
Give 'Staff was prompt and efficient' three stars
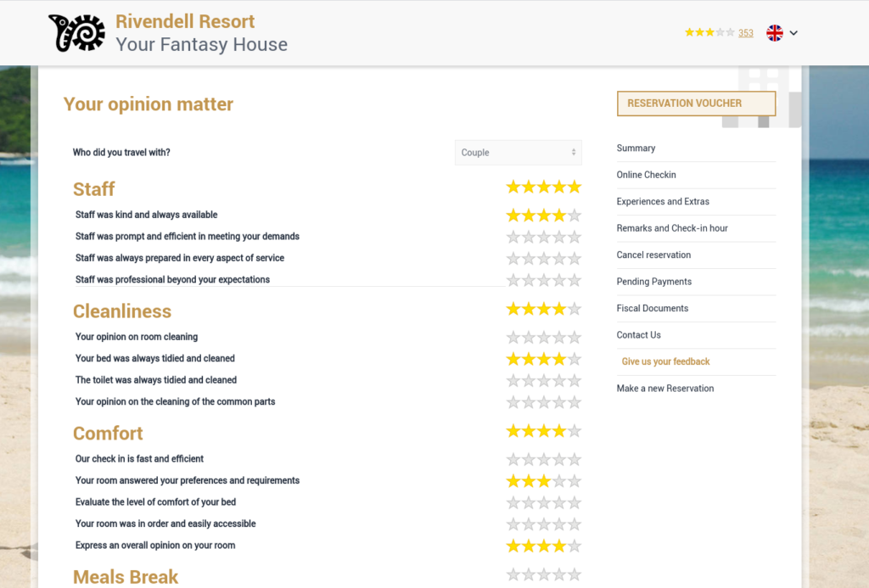(x=544, y=238)
